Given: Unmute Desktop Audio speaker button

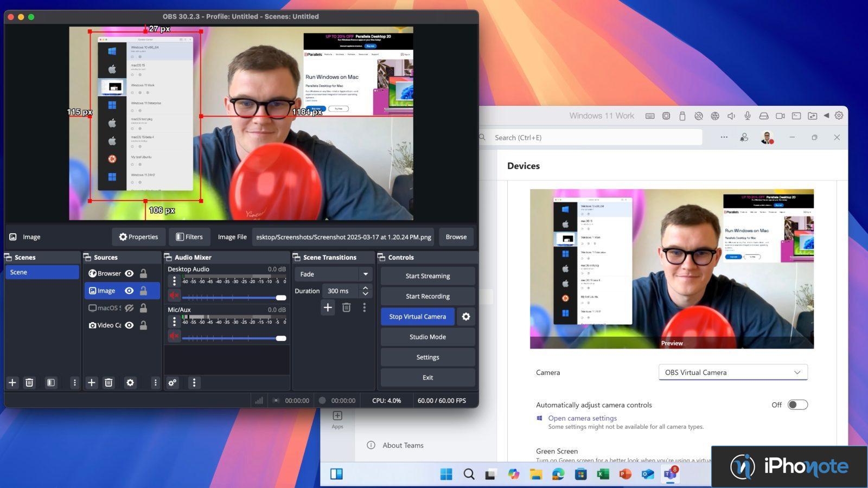Looking at the screenshot, I should [x=174, y=296].
